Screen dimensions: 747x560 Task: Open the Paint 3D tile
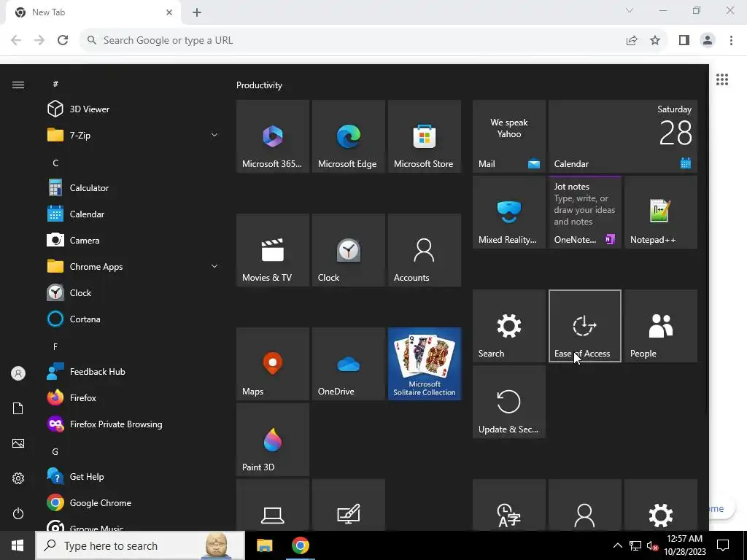[273, 440]
